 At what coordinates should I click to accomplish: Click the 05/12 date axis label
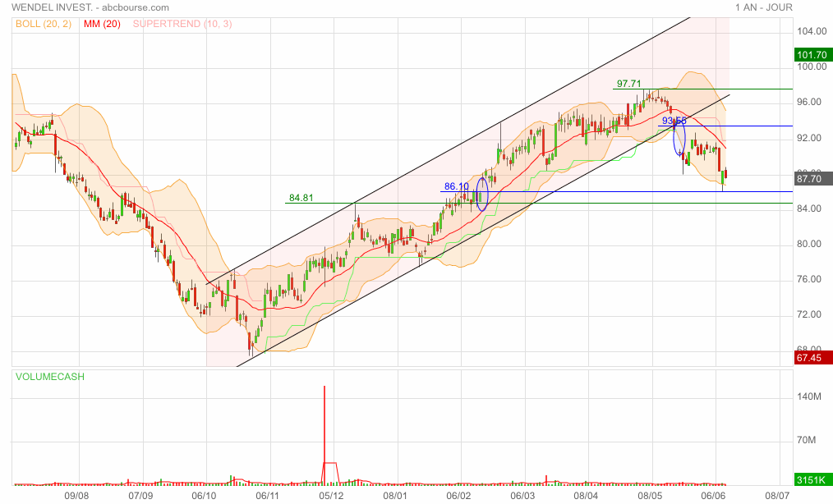(x=331, y=496)
